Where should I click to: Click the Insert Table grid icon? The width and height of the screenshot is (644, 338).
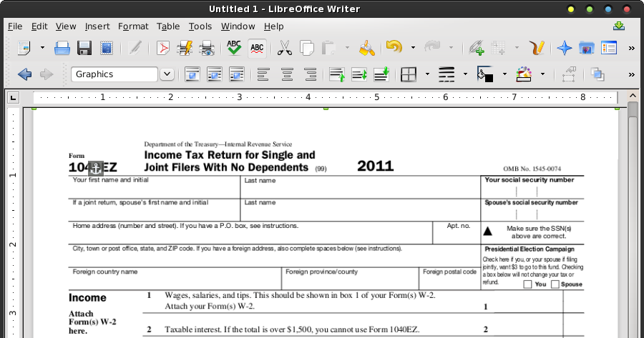coord(498,48)
